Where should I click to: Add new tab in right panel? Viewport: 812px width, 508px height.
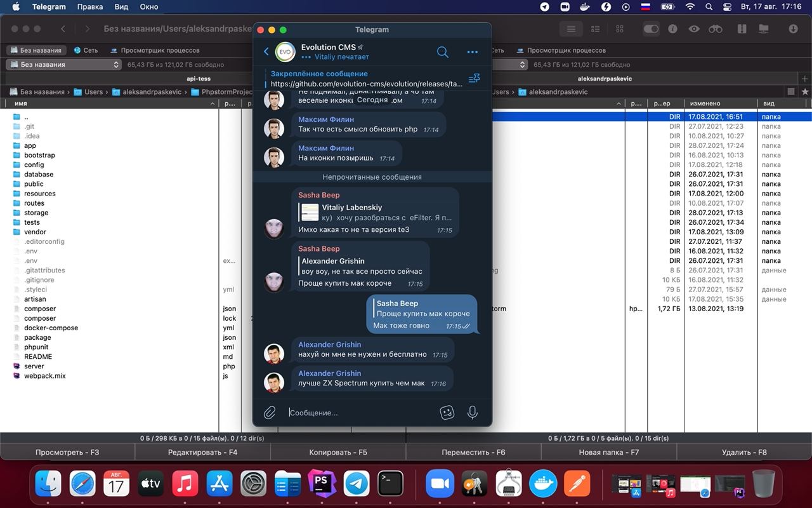tap(806, 79)
